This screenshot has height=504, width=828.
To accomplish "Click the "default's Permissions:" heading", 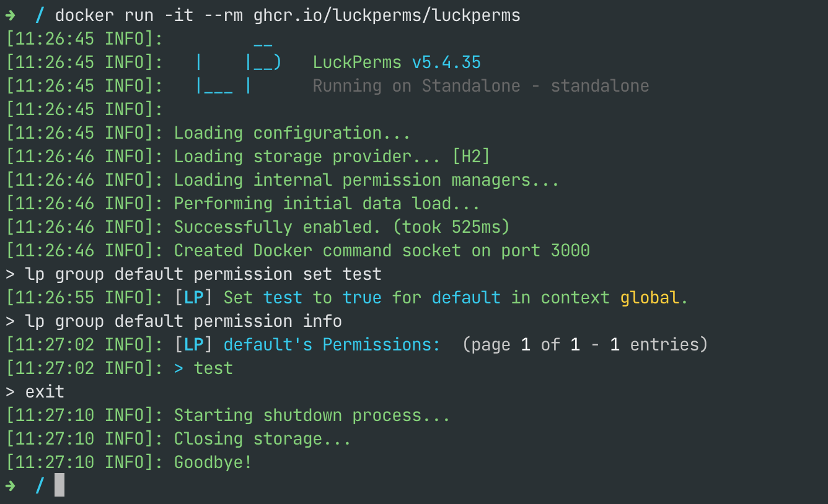I will [332, 345].
